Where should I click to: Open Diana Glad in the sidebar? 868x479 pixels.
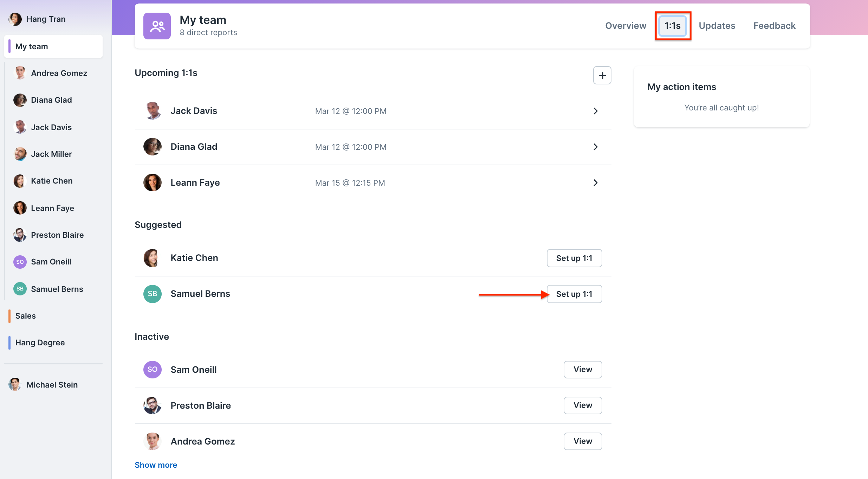coord(53,100)
